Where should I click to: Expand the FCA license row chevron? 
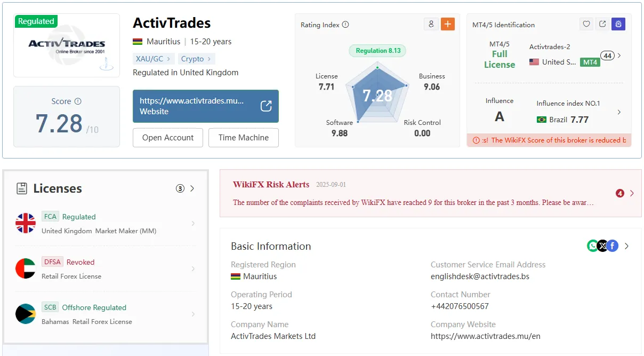tap(193, 224)
